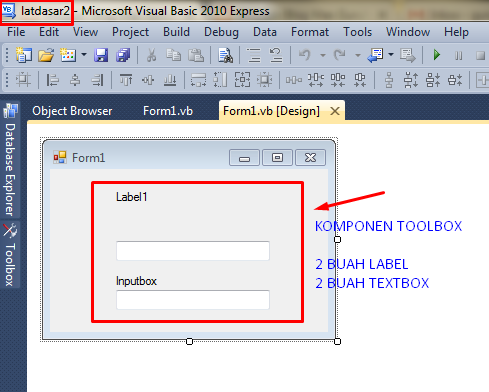Image resolution: width=489 pixels, height=392 pixels.
Task: Expand the Database Explorer side panel
Action: pyautogui.click(x=10, y=161)
